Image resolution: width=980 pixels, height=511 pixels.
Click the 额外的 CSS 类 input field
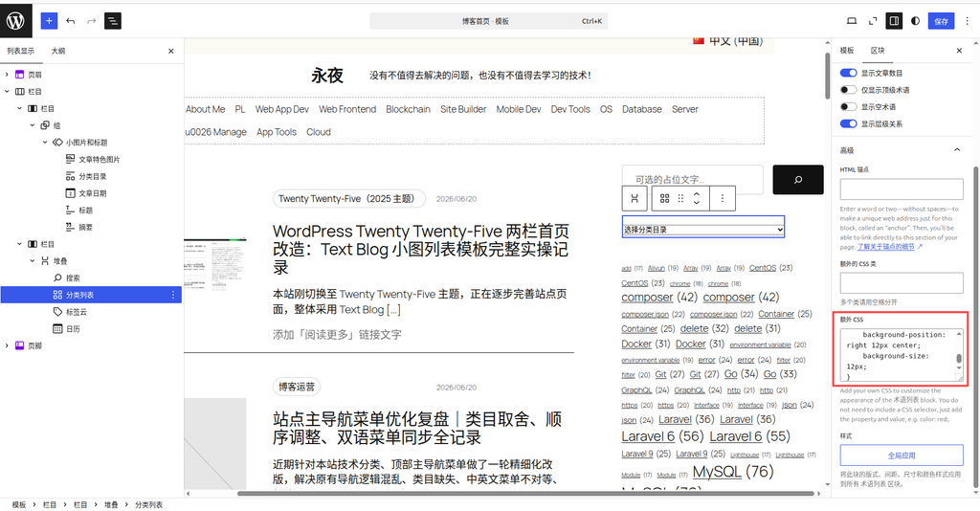[x=902, y=283]
